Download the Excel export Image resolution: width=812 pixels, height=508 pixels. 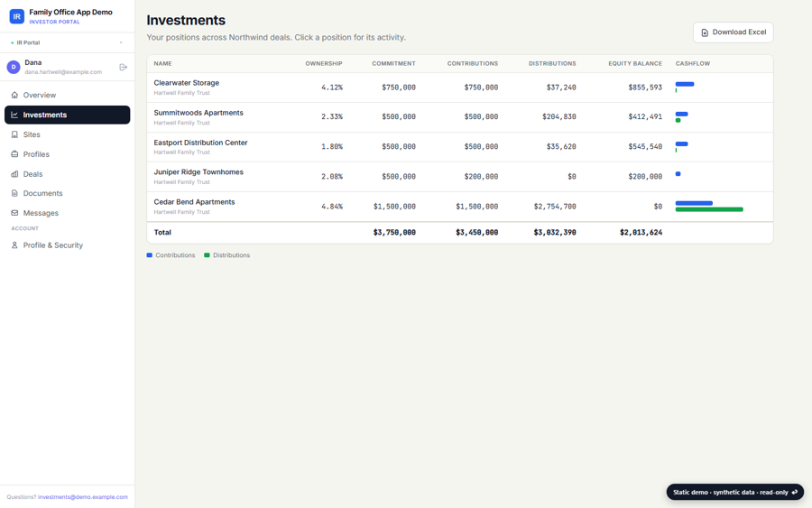(734, 32)
